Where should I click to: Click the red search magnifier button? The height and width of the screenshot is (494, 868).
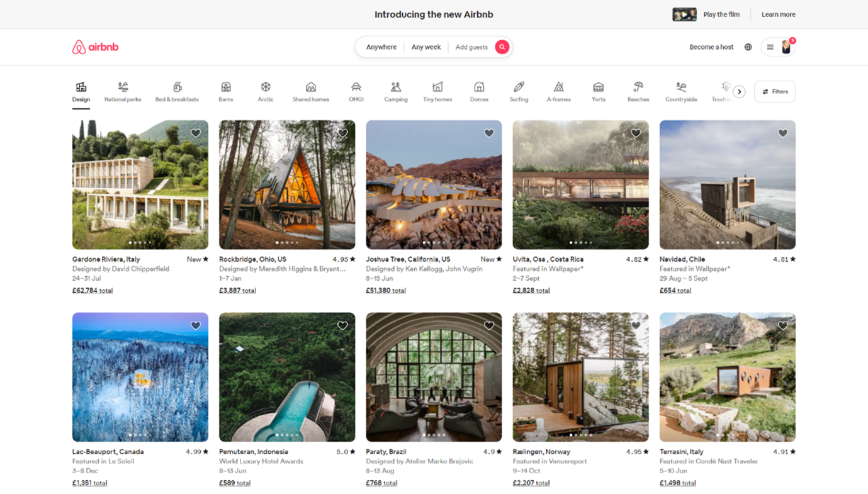pyautogui.click(x=502, y=47)
